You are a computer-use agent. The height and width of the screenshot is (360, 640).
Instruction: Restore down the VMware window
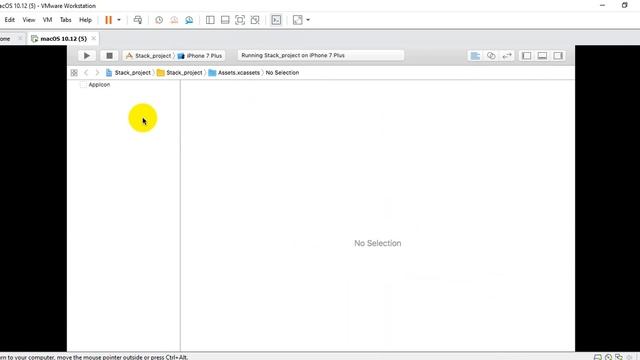624,5
